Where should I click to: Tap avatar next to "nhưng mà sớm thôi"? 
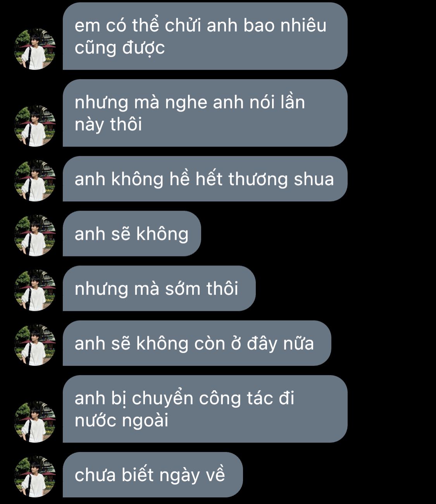point(35,290)
